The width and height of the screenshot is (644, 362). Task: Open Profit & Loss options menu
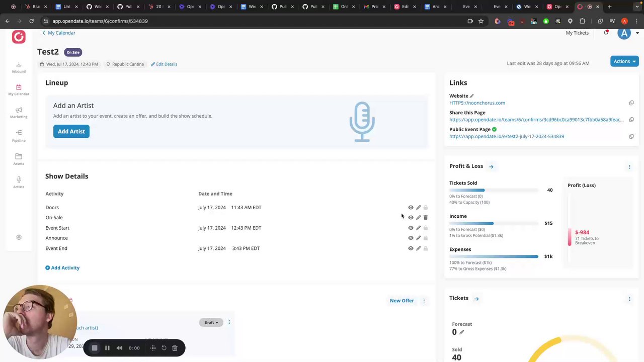tap(629, 166)
